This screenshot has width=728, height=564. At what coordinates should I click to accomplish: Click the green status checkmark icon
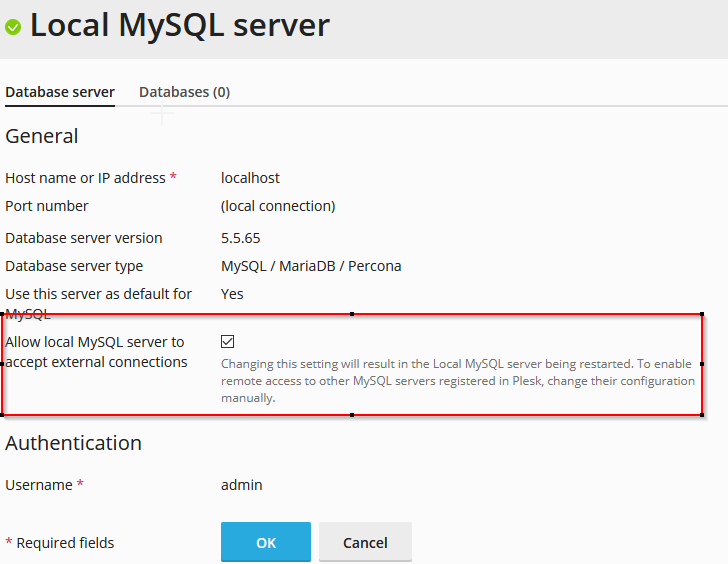pos(13,27)
